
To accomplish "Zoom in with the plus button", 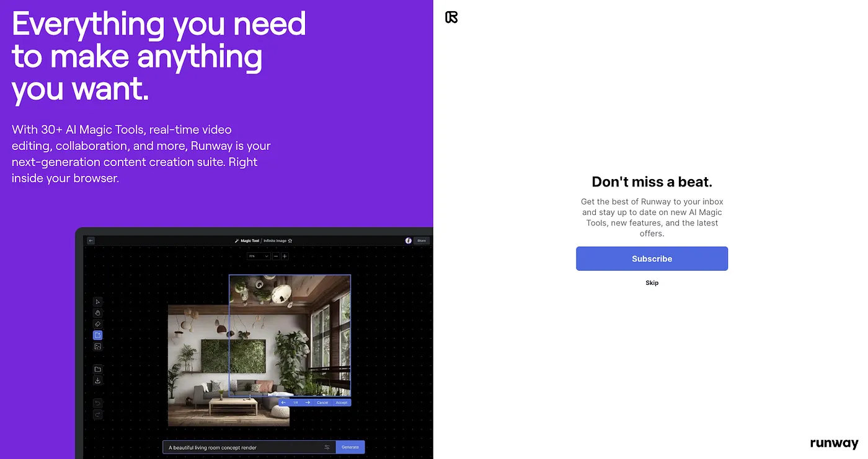I will (285, 256).
